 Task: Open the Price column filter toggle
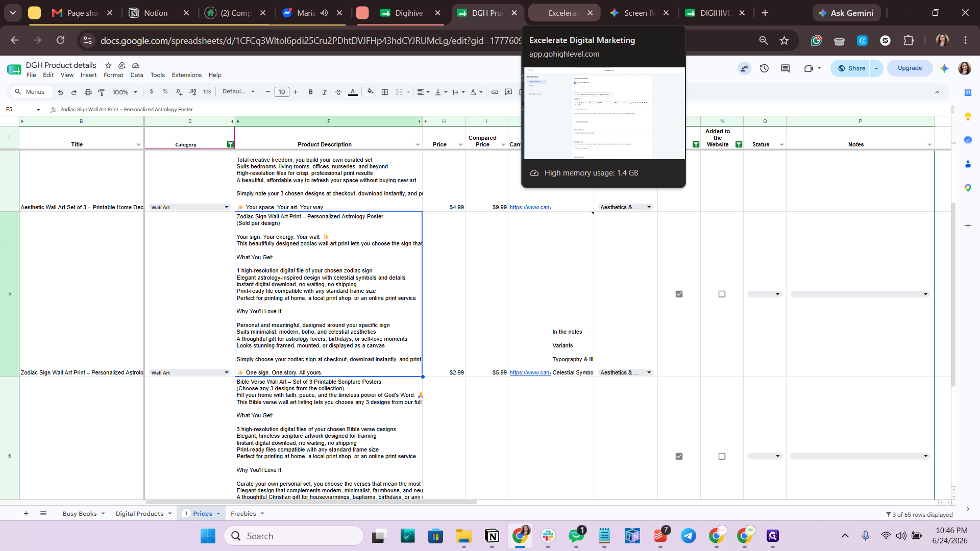[460, 144]
